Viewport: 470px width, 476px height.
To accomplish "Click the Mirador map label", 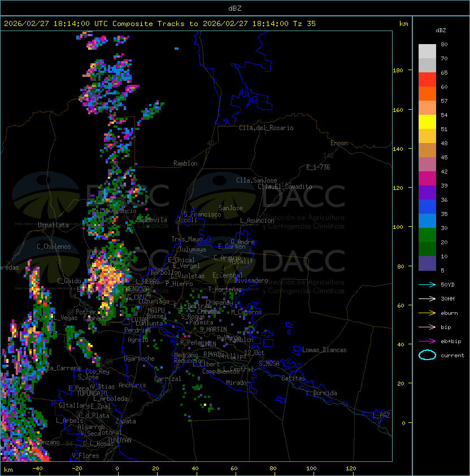I will coord(238,383).
